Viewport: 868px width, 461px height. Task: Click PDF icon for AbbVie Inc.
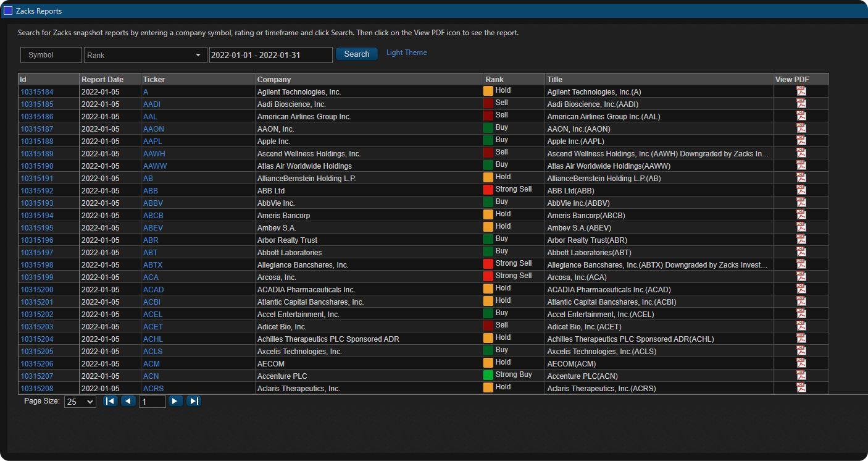tap(801, 203)
